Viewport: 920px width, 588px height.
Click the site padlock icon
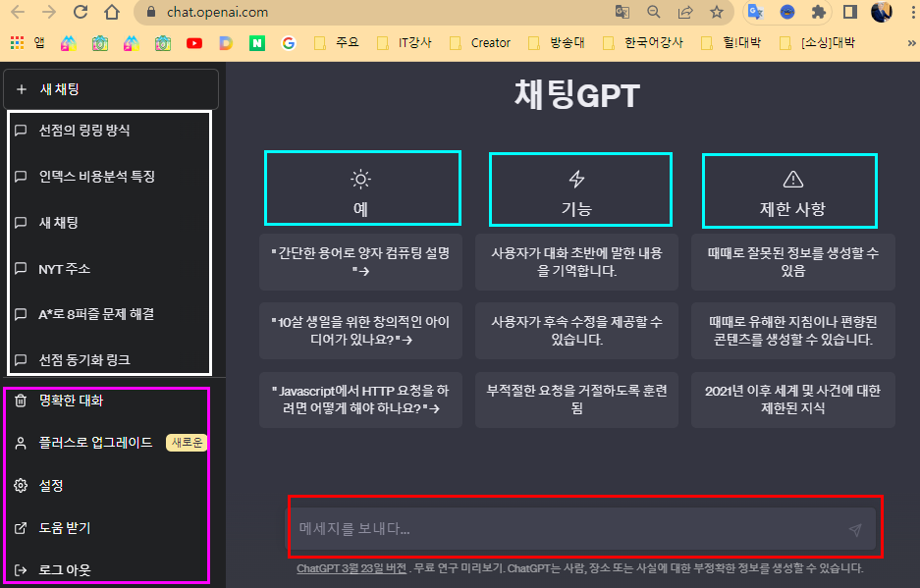(x=151, y=12)
